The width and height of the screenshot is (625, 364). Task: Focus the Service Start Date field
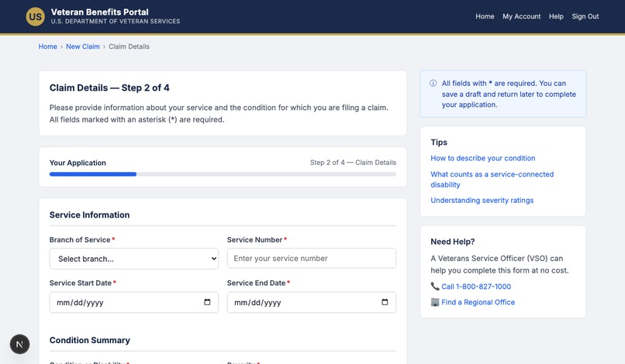coord(134,302)
